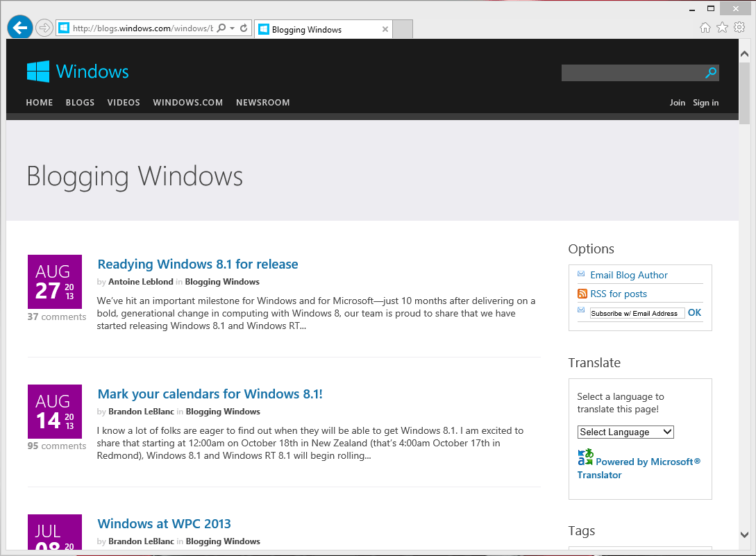Close the Blogging Windows tab
The height and width of the screenshot is (556, 756).
[385, 29]
